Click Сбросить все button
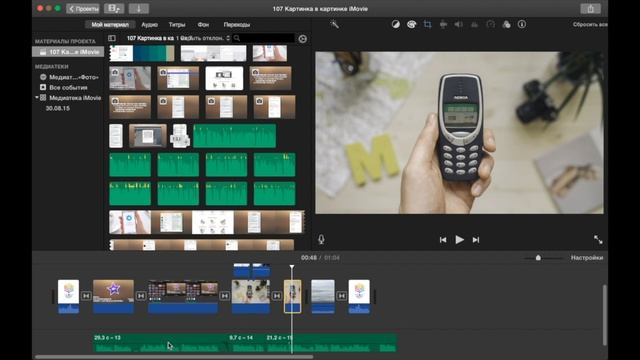 pos(590,24)
